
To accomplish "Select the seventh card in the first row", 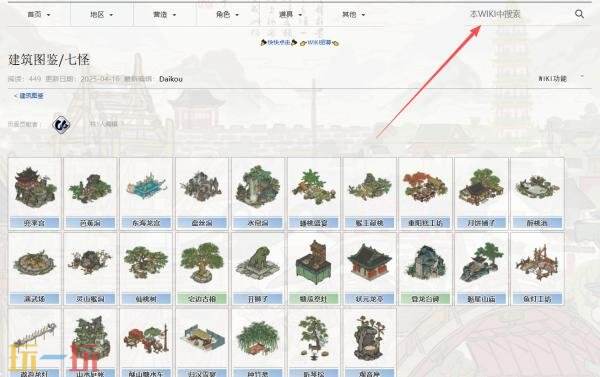I will pos(370,194).
